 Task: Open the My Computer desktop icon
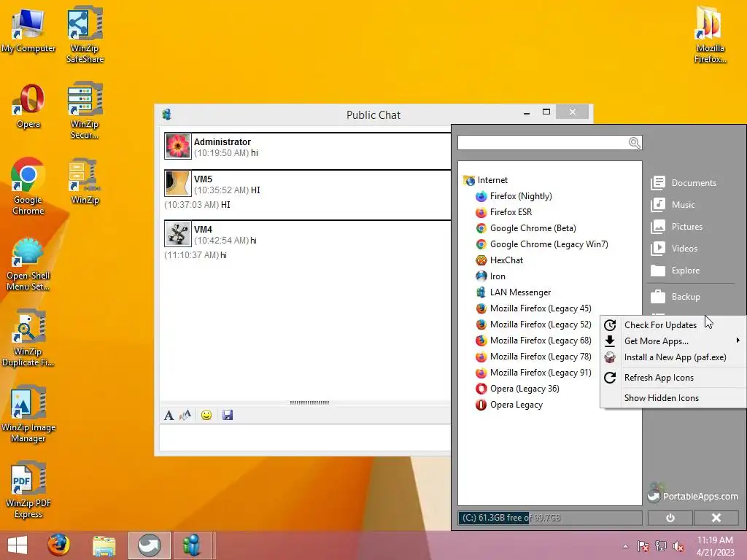28,31
